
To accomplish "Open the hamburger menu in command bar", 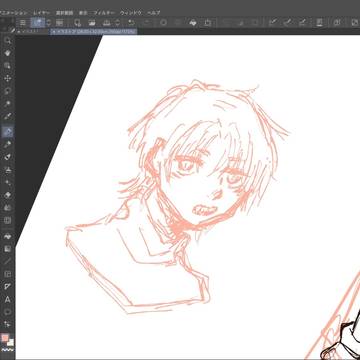I will point(23,23).
